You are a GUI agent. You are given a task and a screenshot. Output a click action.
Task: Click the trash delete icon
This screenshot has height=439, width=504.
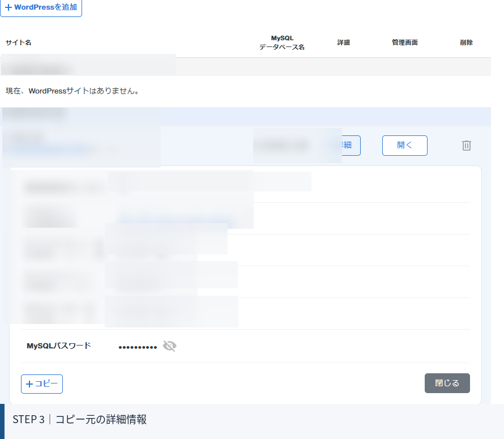(x=467, y=146)
